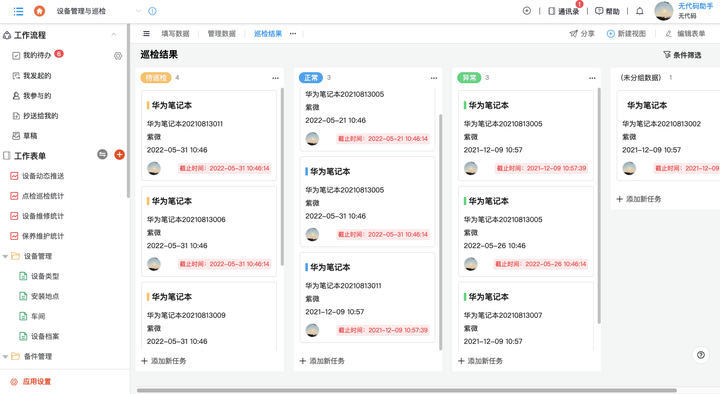The height and width of the screenshot is (394, 720).
Task: Click 正常 column vertical scrollbar
Action: [440, 232]
